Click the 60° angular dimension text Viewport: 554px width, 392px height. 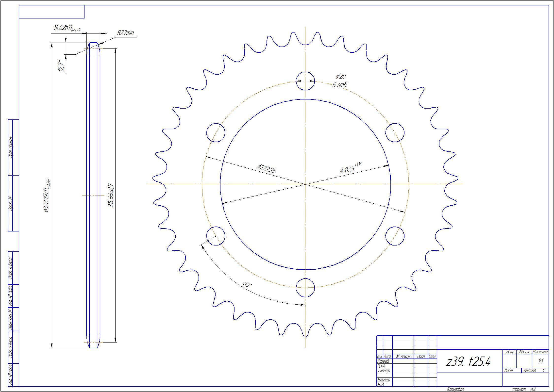tap(248, 284)
